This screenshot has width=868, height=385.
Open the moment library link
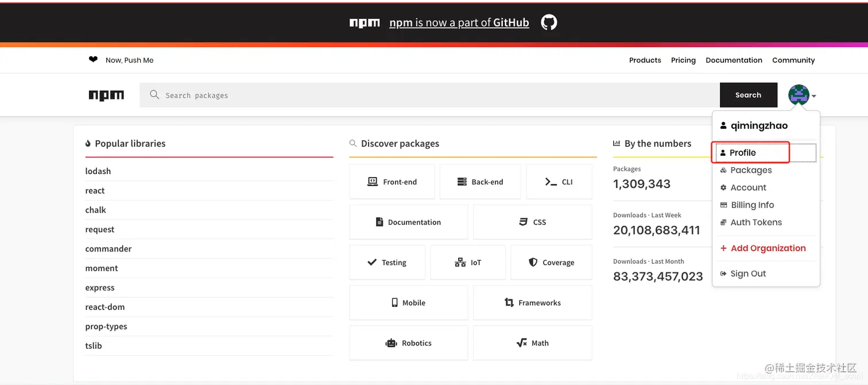(102, 268)
